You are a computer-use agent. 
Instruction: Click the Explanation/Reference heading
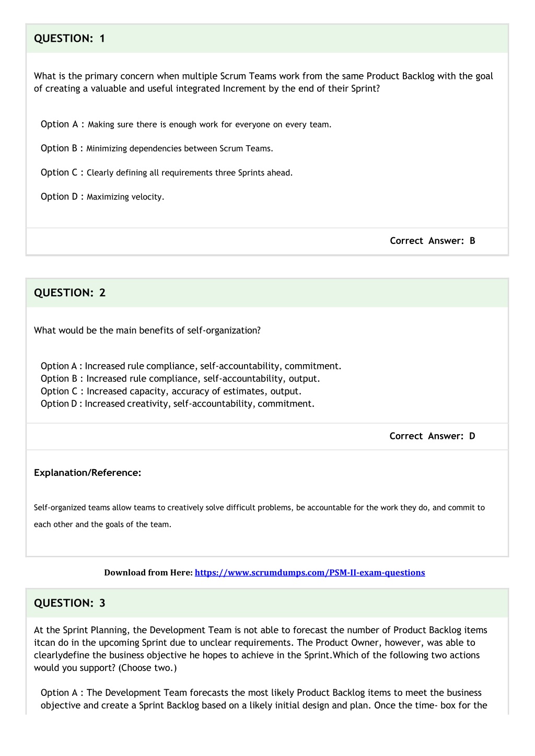pos(88,473)
